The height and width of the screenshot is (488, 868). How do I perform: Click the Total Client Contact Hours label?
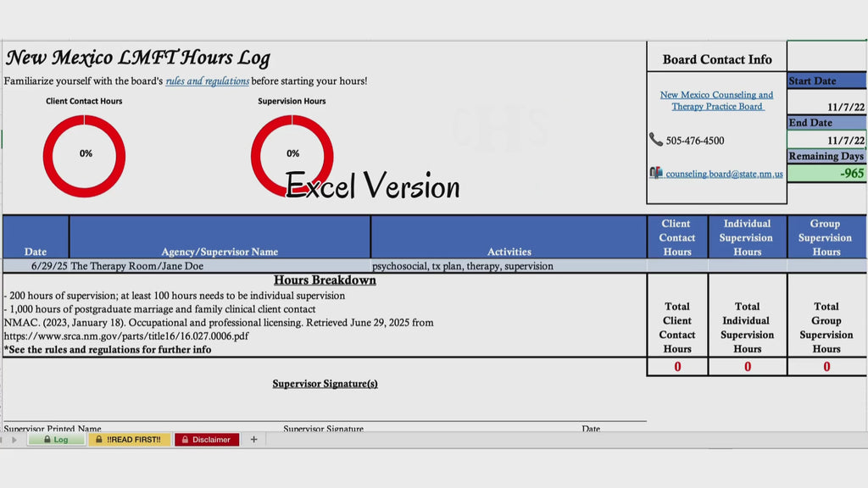click(677, 328)
